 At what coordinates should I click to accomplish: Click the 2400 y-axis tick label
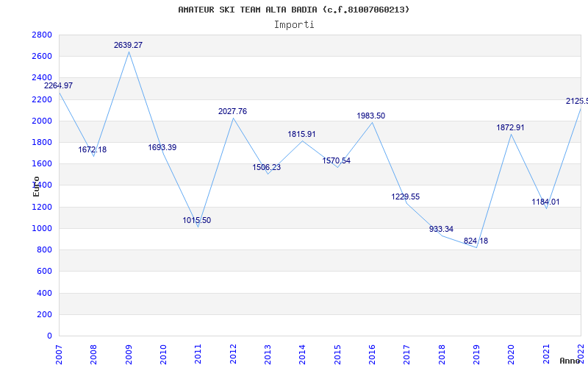42,78
